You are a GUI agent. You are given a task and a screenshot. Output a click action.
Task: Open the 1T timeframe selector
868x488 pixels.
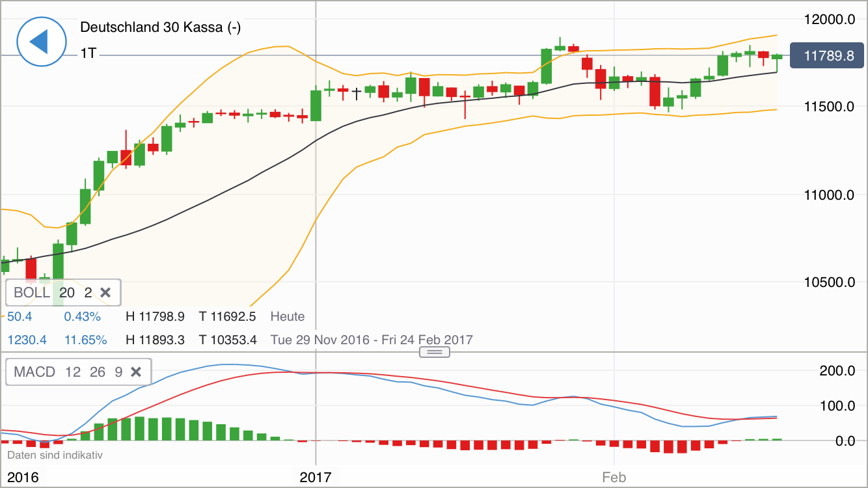pos(87,54)
